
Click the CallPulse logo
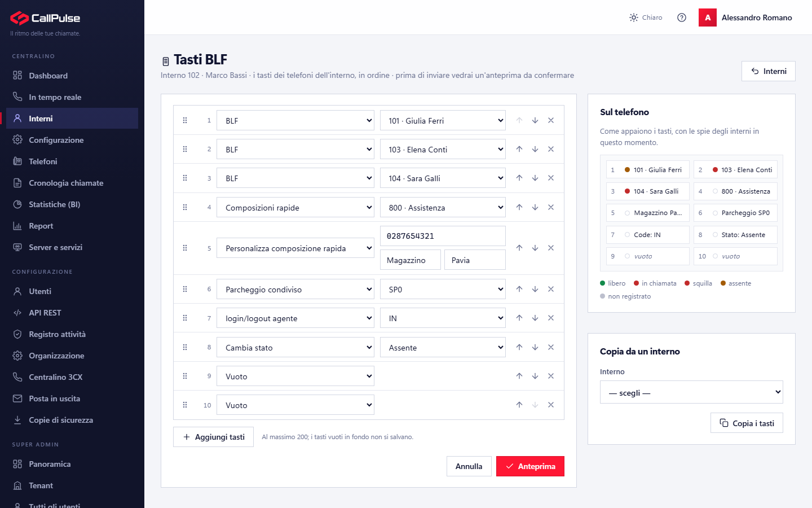click(45, 18)
